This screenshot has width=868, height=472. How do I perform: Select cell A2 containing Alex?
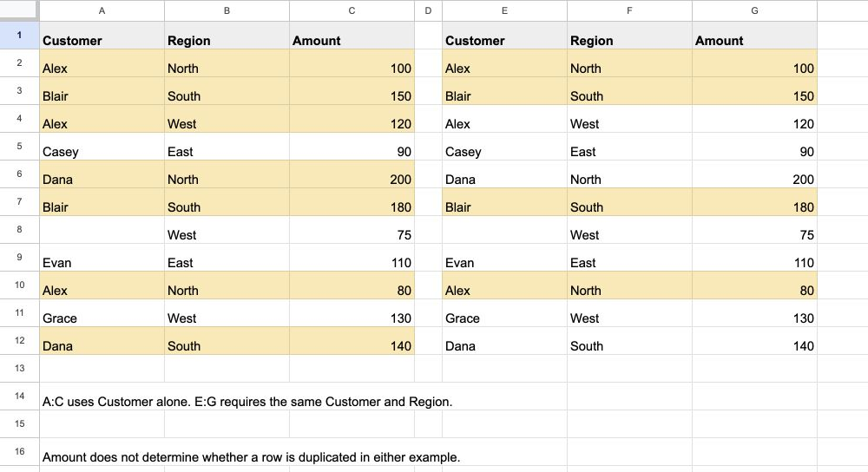click(102, 63)
